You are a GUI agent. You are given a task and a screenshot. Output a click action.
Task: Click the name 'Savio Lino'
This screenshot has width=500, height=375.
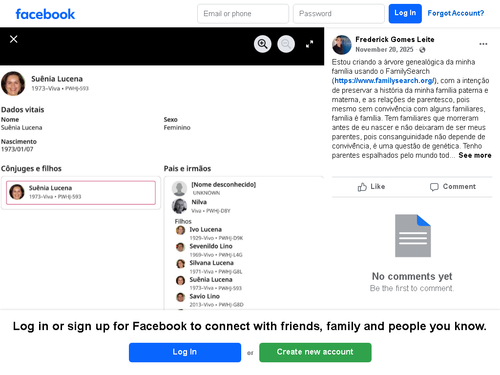coord(205,296)
